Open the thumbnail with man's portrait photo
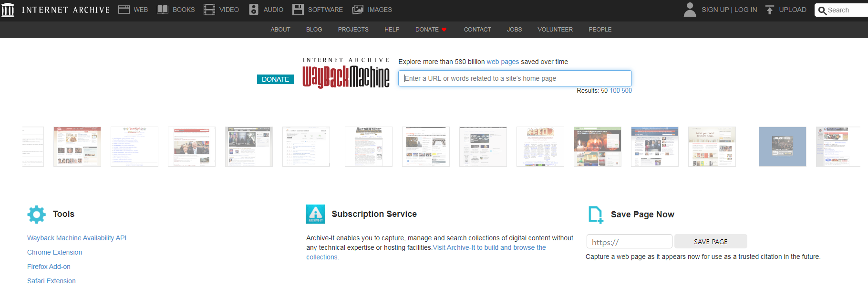868x289 pixels. (x=192, y=147)
